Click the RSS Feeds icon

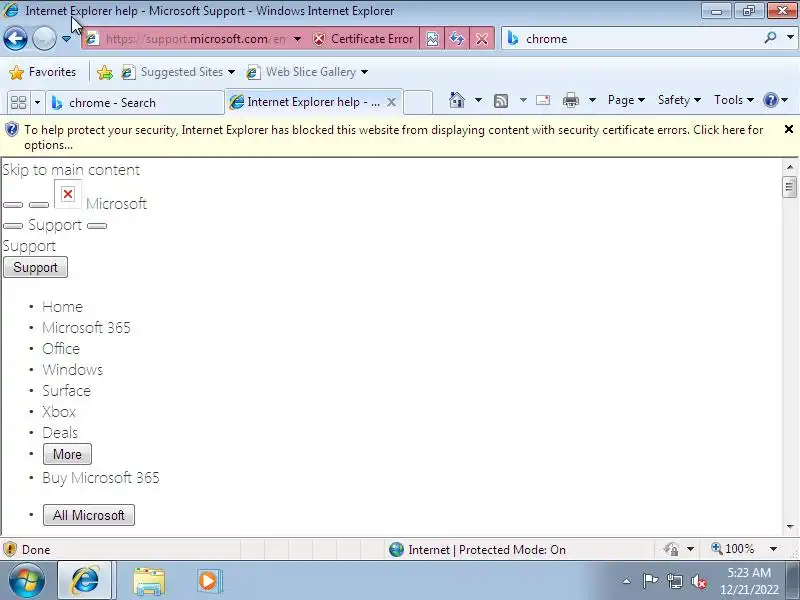coord(501,101)
